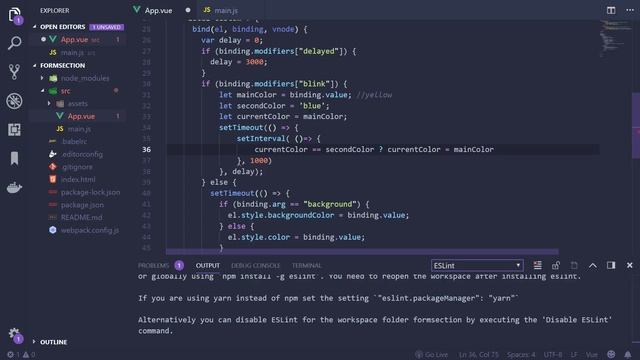The image size is (640, 360).
Task: Open the Debug view (crossed bug icon)
Action: click(14, 101)
